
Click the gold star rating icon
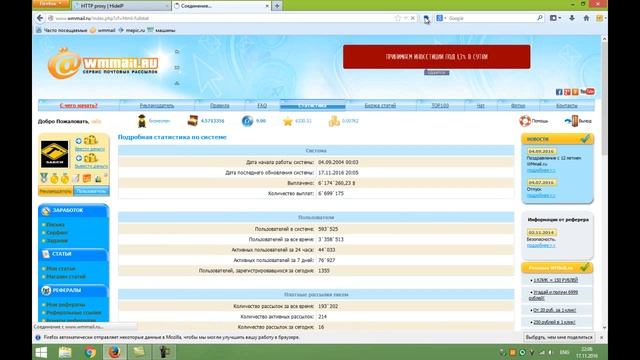point(288,121)
